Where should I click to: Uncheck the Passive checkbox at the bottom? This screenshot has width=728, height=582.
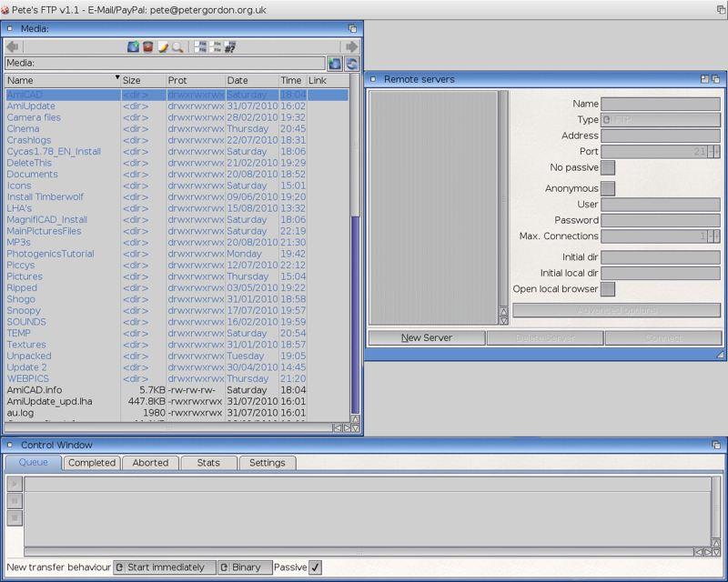(x=314, y=566)
